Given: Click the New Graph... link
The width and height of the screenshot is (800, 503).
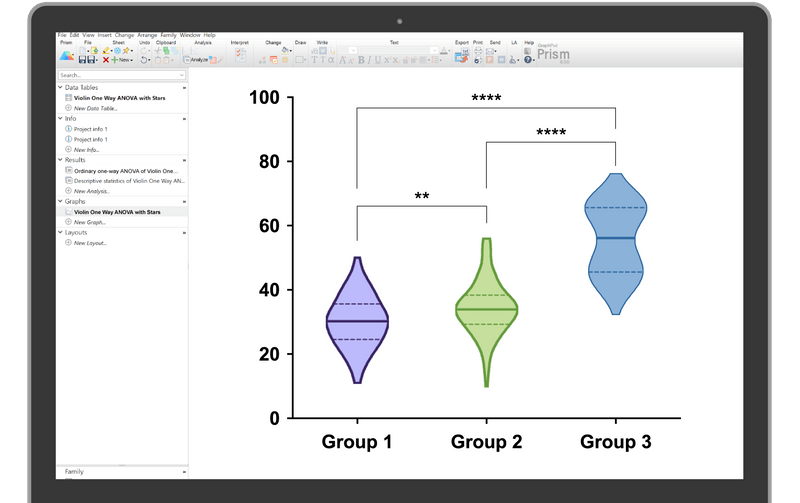Looking at the screenshot, I should (91, 222).
